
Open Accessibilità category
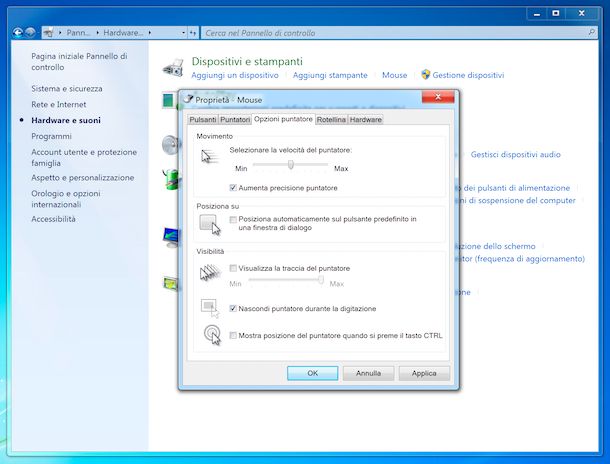click(53, 219)
